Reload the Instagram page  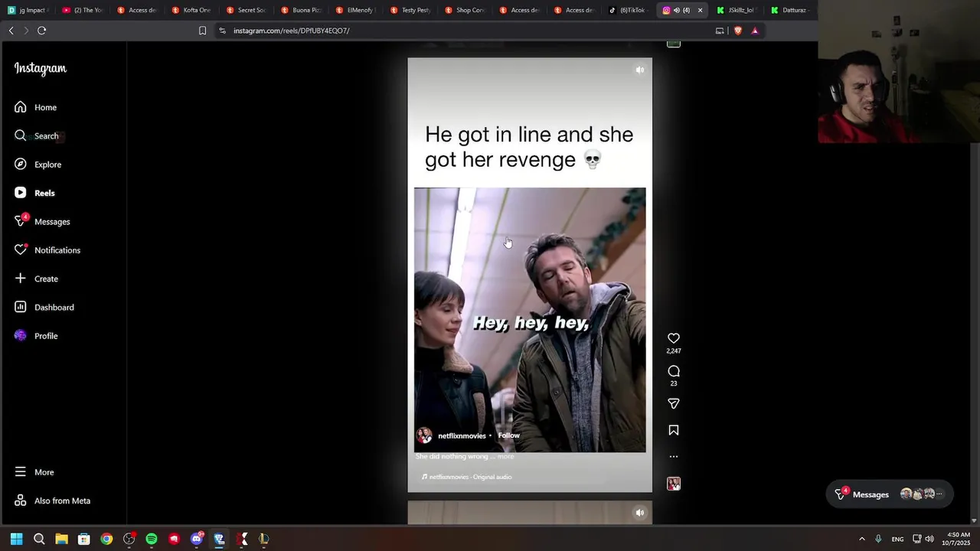(x=41, y=31)
